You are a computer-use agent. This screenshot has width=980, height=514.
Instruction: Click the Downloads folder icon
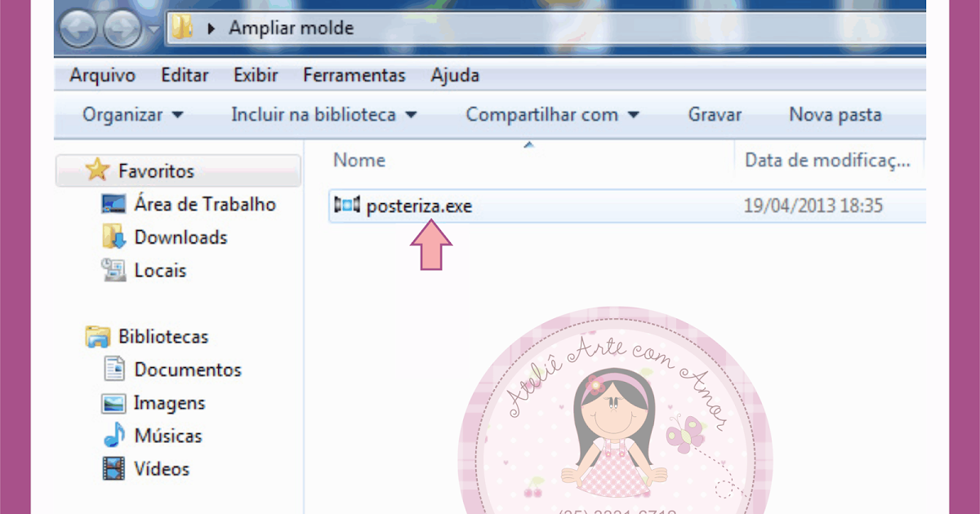point(114,237)
